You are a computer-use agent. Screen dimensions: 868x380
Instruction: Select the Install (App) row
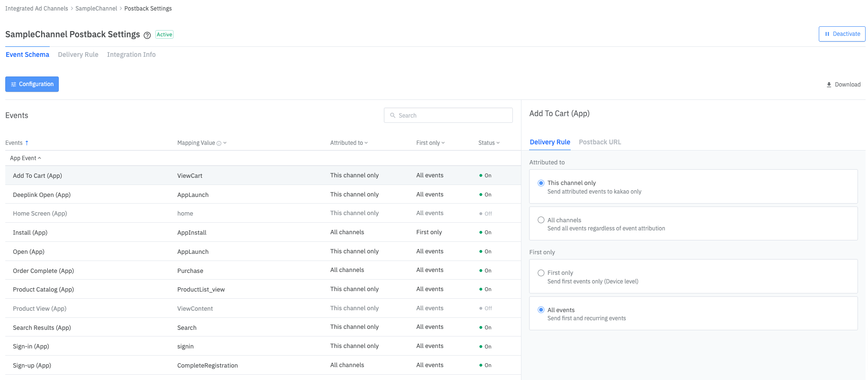263,232
